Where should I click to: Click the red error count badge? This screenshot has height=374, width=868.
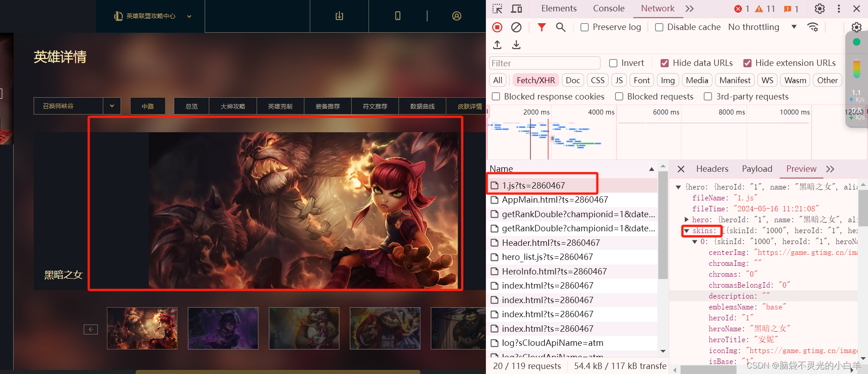742,9
